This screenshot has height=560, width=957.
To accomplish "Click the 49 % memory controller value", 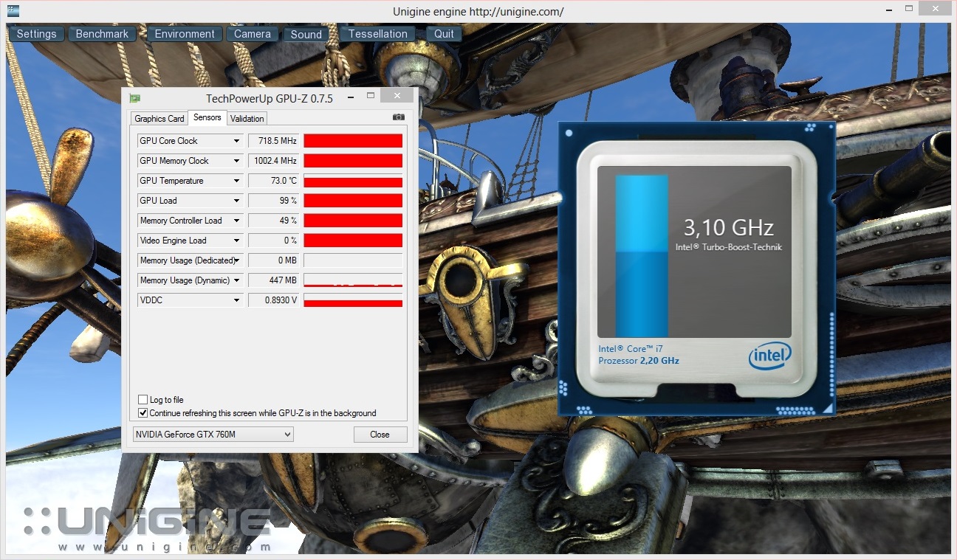I will point(273,221).
